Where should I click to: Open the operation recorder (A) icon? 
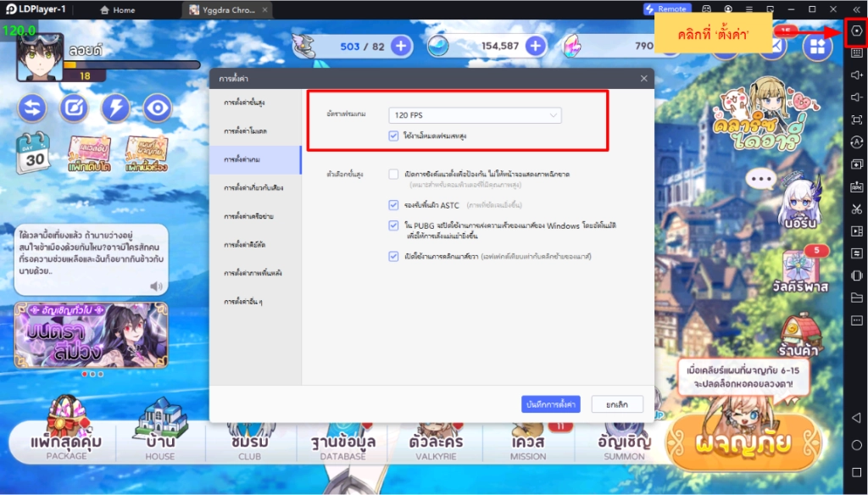pyautogui.click(x=856, y=142)
